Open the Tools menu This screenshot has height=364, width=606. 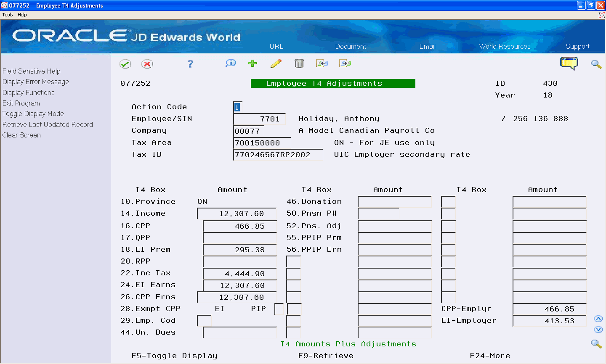pos(7,14)
